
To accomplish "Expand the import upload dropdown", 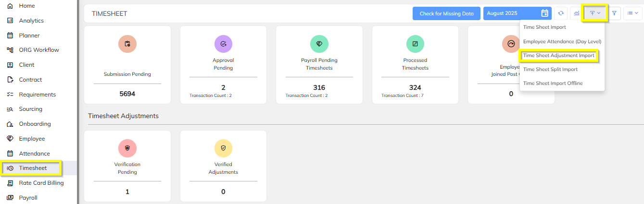I will click(x=595, y=13).
